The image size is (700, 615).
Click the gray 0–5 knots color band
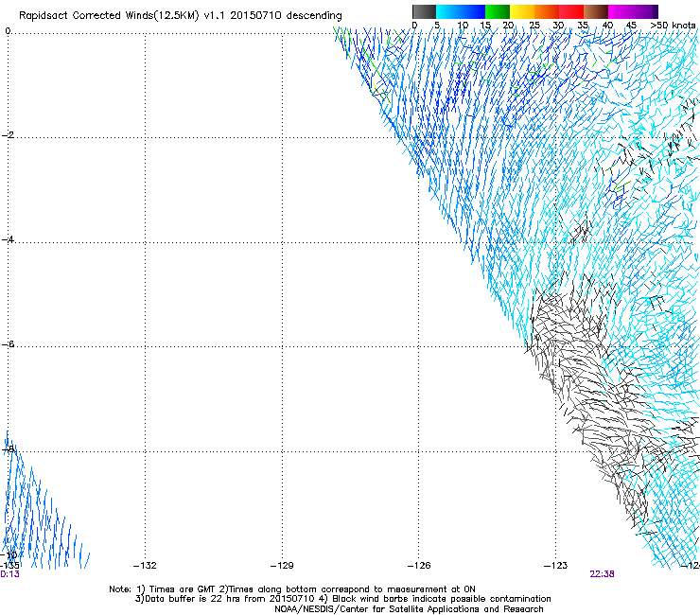[424, 11]
